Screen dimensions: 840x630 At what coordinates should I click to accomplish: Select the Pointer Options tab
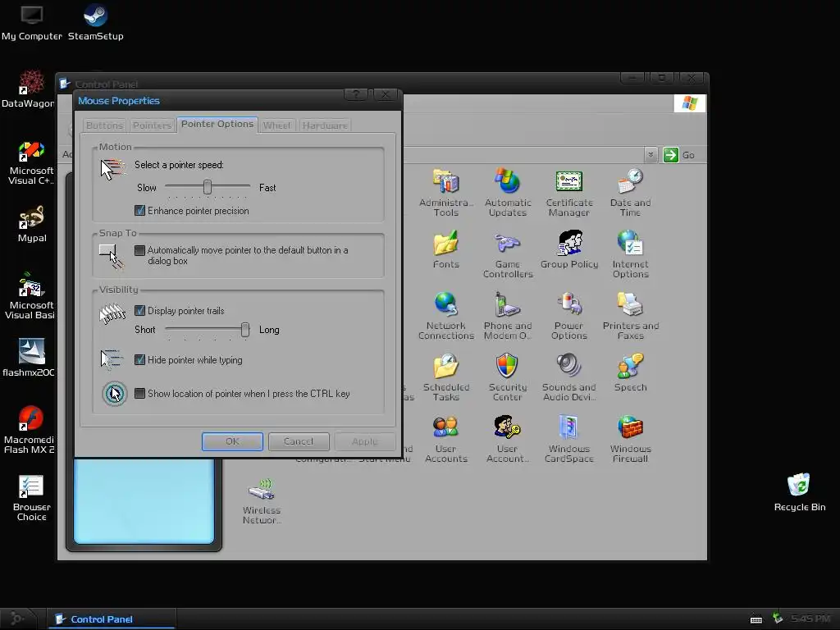(217, 125)
